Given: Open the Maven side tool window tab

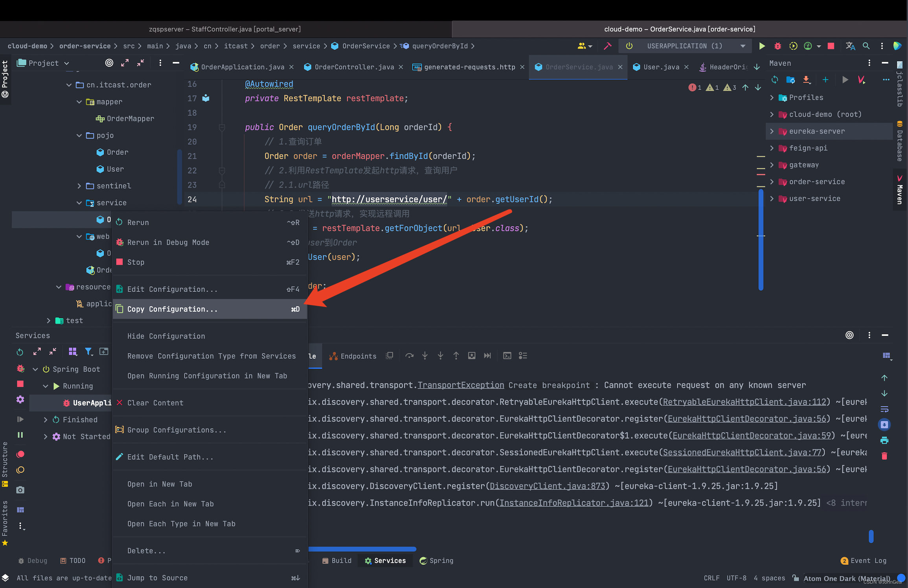Looking at the screenshot, I should click(900, 190).
